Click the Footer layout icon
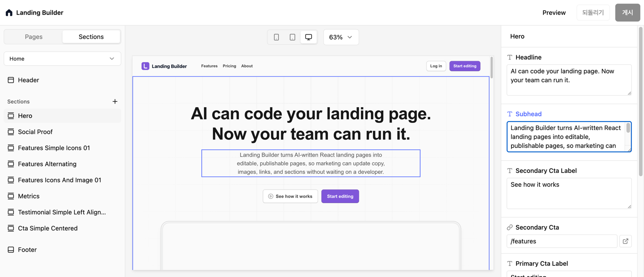Image resolution: width=644 pixels, height=277 pixels. [x=11, y=250]
